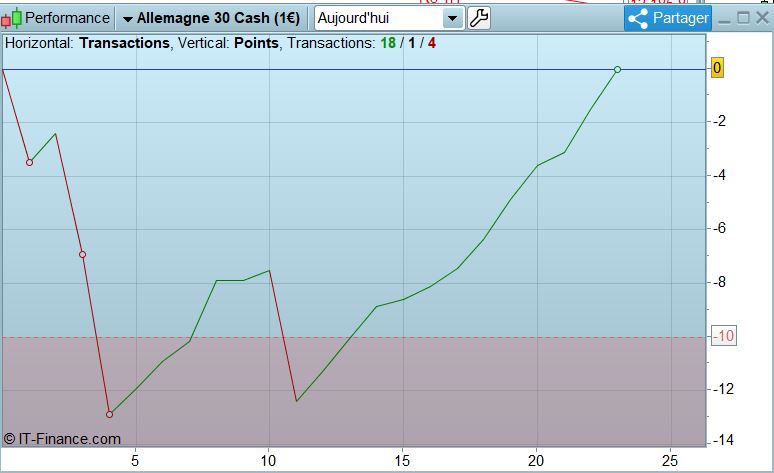Click the Performance candlestick icon
Viewport: 774px width, 473px height.
click(x=12, y=18)
